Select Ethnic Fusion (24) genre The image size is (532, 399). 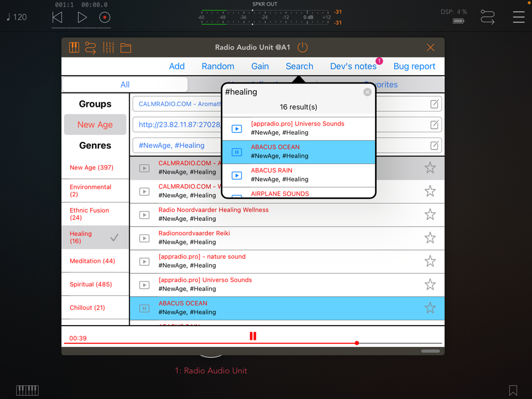click(x=95, y=214)
